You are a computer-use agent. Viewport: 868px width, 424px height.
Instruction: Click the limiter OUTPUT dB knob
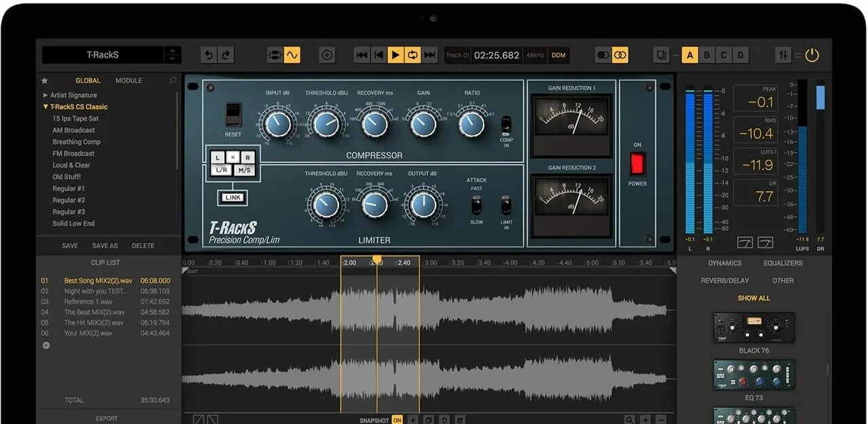coord(423,205)
